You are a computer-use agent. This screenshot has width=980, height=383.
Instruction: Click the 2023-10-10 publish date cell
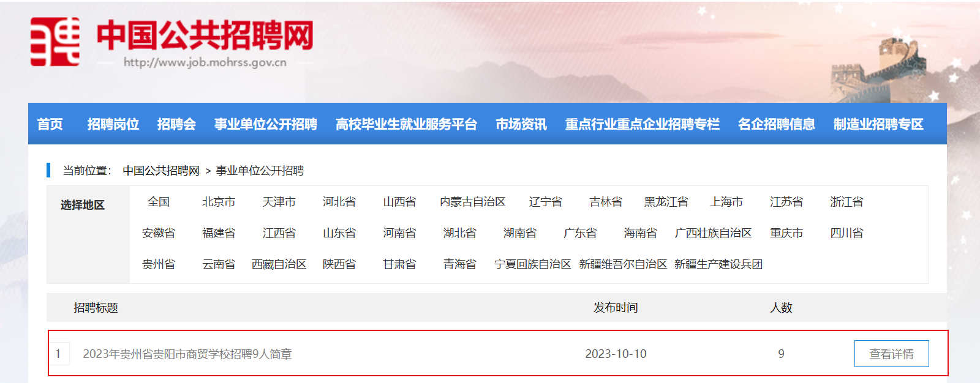pos(616,354)
